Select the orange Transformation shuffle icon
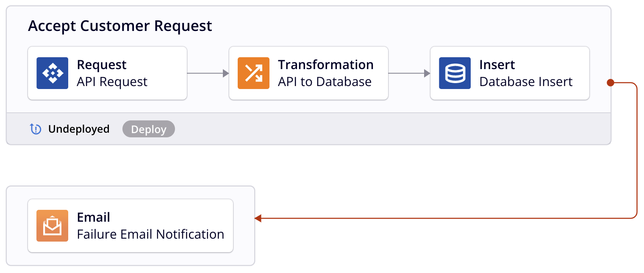The image size is (644, 273). tap(253, 73)
